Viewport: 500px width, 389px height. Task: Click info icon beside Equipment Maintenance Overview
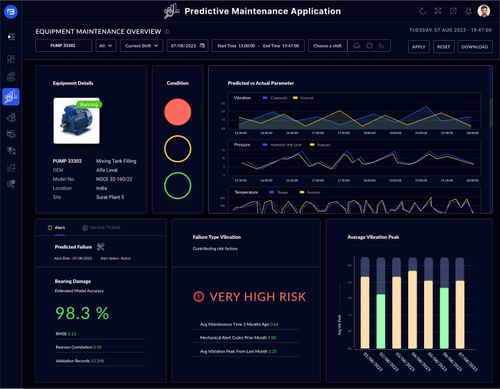coord(167,31)
